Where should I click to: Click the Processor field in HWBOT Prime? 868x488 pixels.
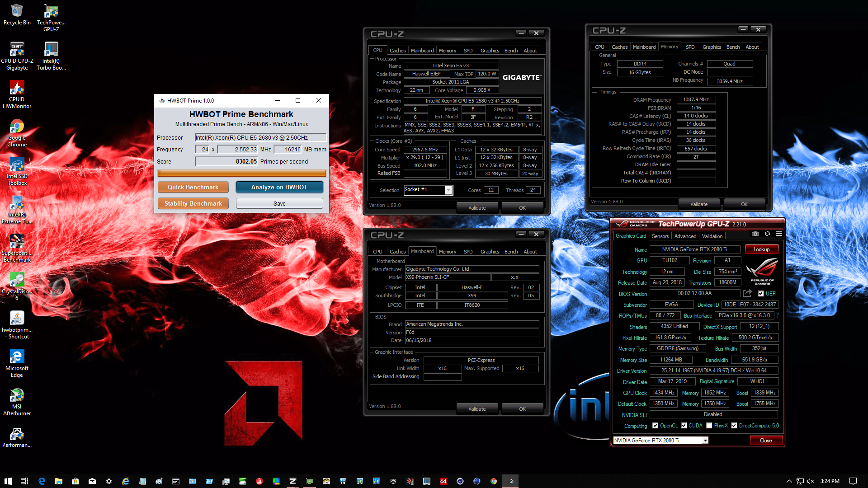click(260, 137)
